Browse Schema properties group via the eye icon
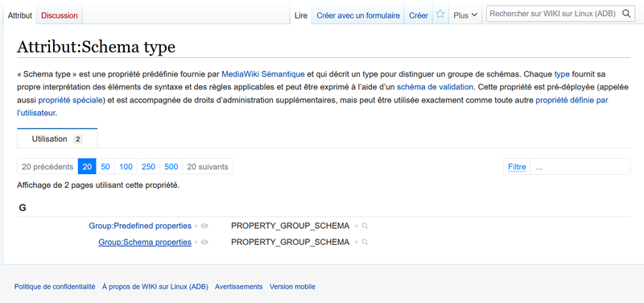This screenshot has height=303, width=644. (204, 242)
